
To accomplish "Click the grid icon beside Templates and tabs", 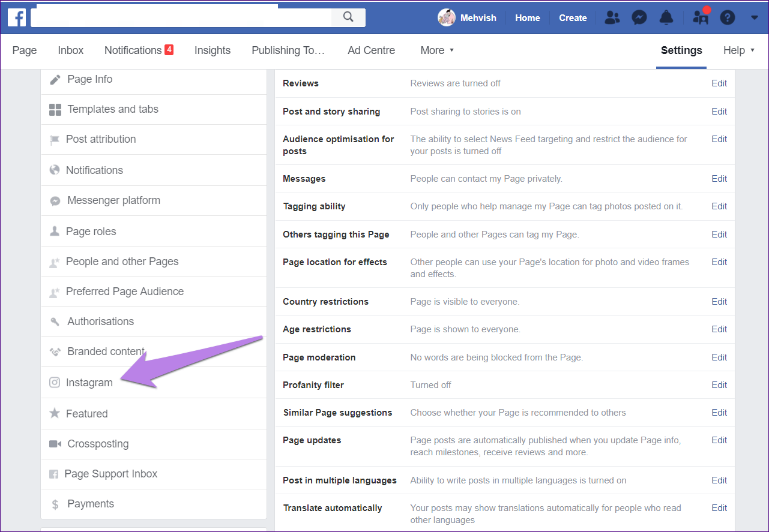I will (x=55, y=110).
